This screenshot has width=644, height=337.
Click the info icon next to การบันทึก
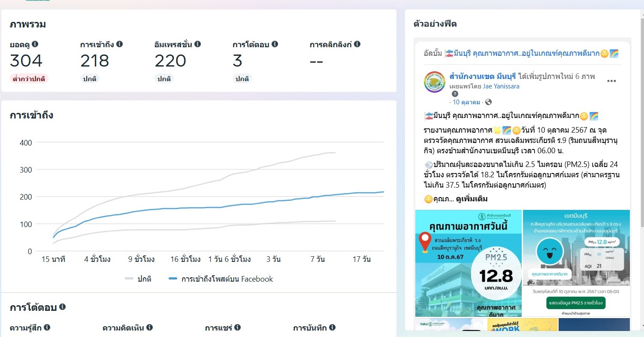pyautogui.click(x=332, y=328)
